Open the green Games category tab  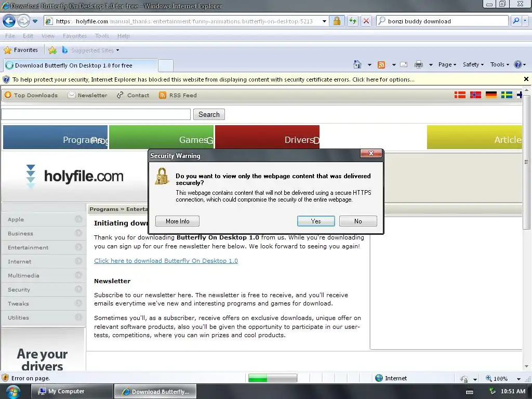(162, 137)
